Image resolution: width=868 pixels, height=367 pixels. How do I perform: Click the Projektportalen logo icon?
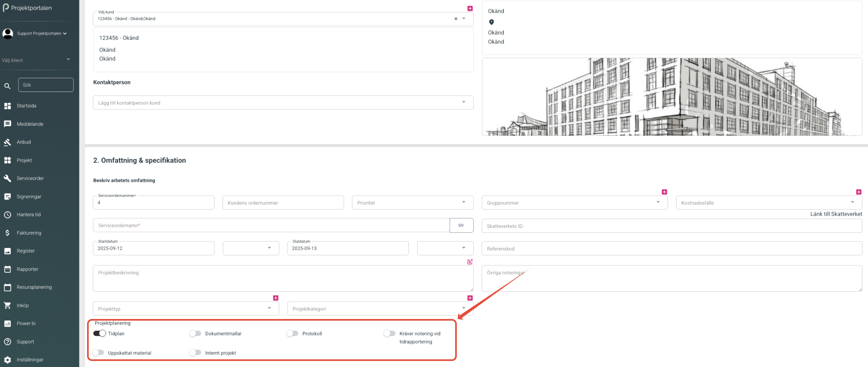pyautogui.click(x=6, y=8)
